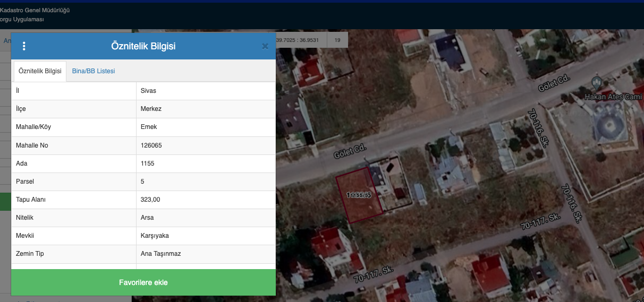Click the Nitelik row label

click(24, 218)
